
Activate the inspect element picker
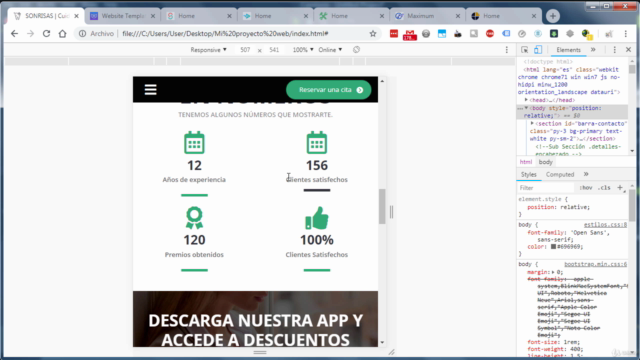(524, 50)
